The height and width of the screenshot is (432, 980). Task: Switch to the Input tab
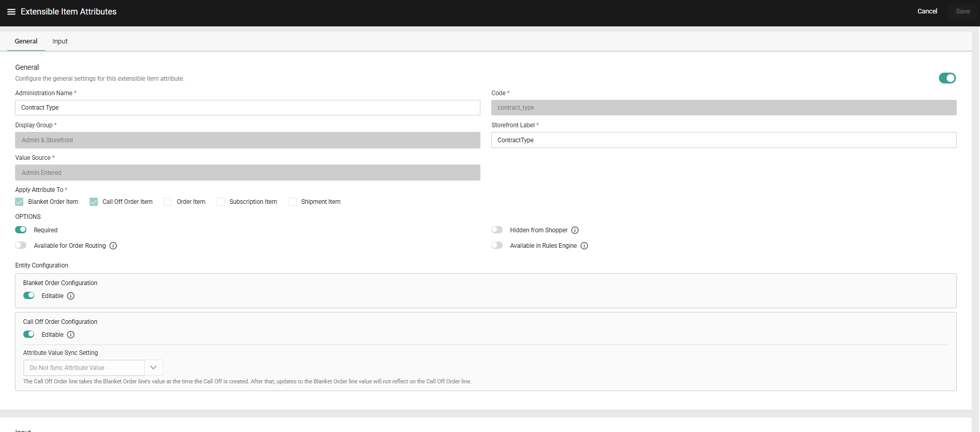[60, 41]
